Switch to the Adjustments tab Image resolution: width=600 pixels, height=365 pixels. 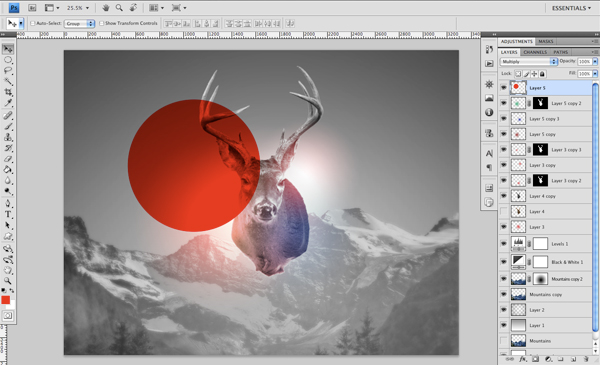tap(517, 41)
